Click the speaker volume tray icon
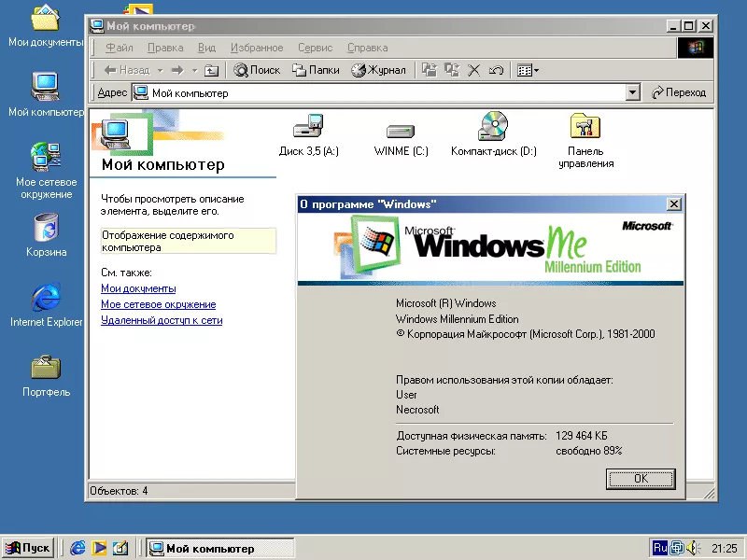The height and width of the screenshot is (560, 747). tap(693, 548)
